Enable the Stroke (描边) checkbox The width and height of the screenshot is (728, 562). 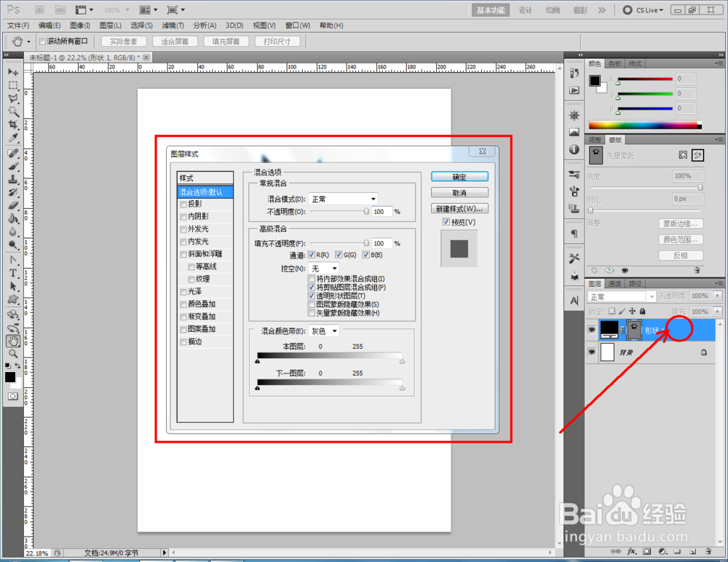coord(183,342)
